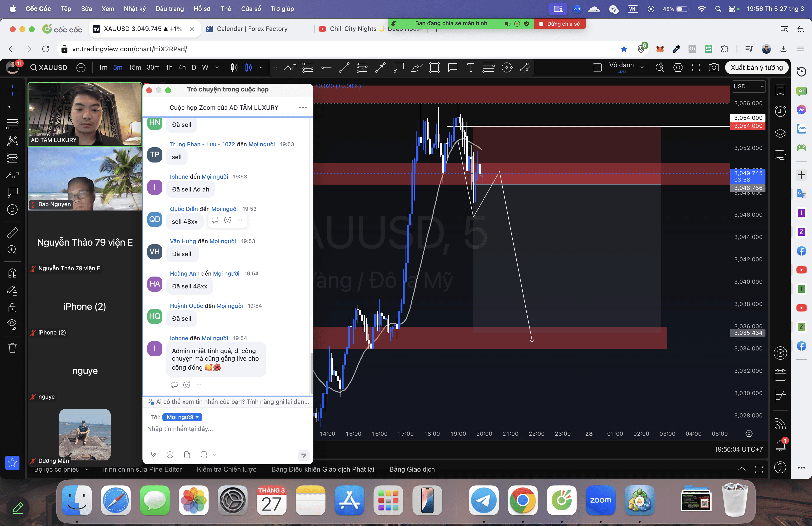Switch to Calendar Forex Factory tab

(252, 29)
